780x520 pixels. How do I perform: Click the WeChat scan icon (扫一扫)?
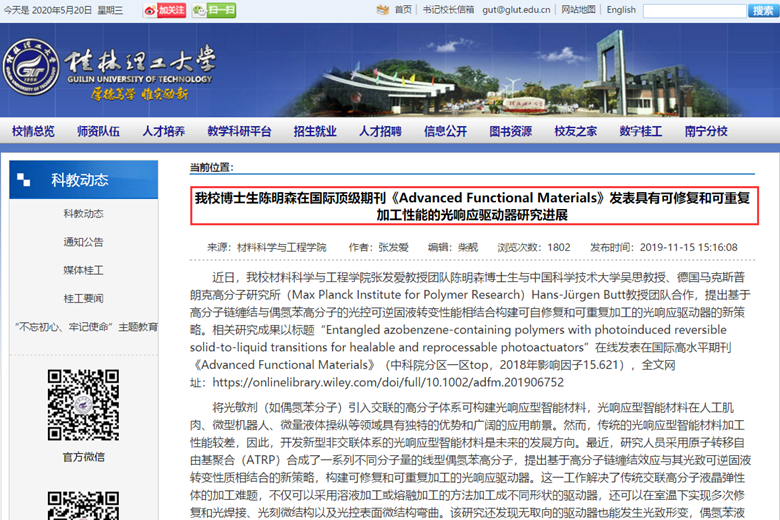coord(214,10)
